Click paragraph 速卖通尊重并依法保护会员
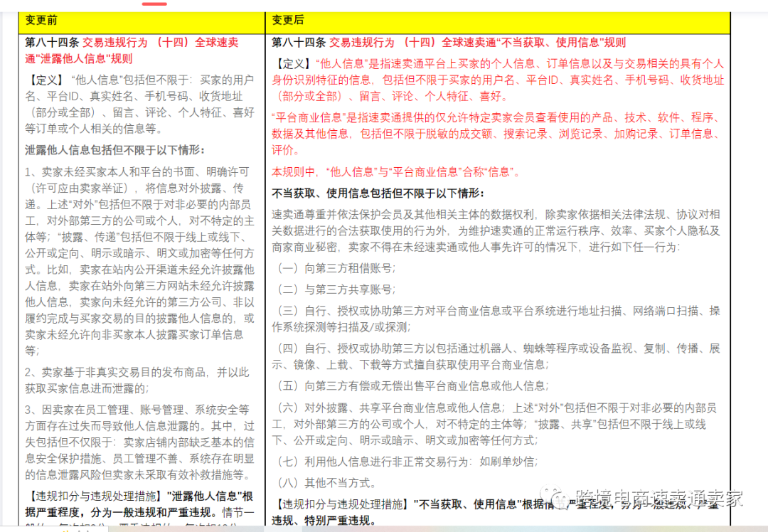Image resolution: width=768 pixels, height=532 pixels. (496, 230)
